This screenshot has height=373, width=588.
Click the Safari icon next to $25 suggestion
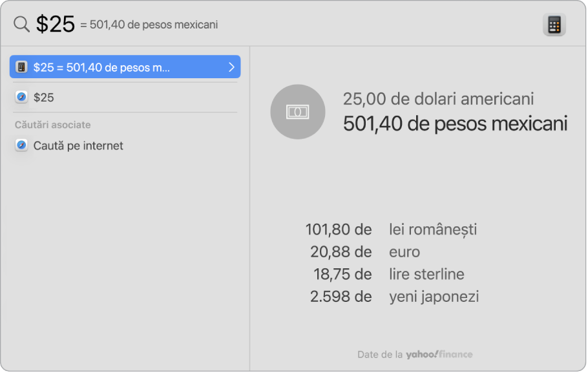click(x=21, y=98)
